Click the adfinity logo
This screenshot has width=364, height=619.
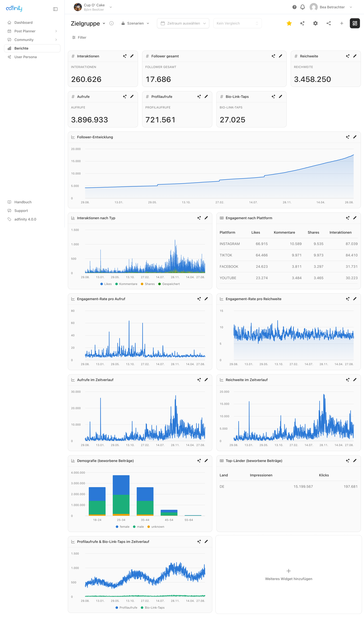pyautogui.click(x=14, y=9)
